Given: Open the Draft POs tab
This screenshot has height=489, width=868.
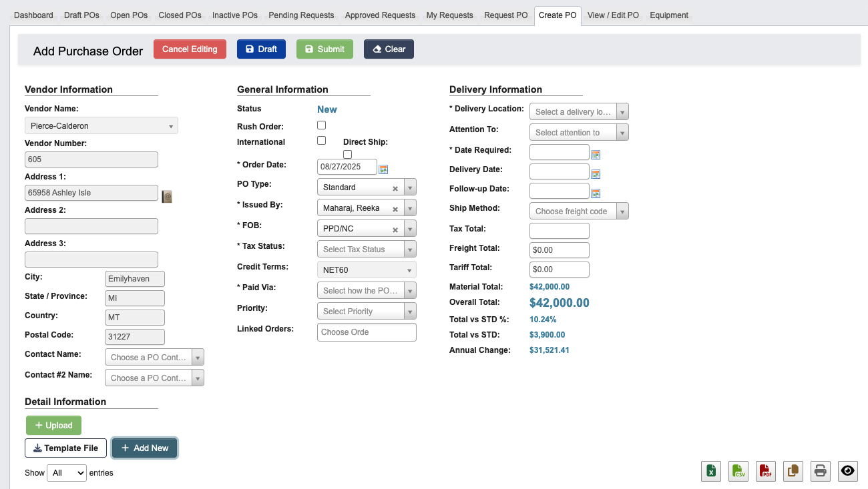Looking at the screenshot, I should tap(81, 15).
